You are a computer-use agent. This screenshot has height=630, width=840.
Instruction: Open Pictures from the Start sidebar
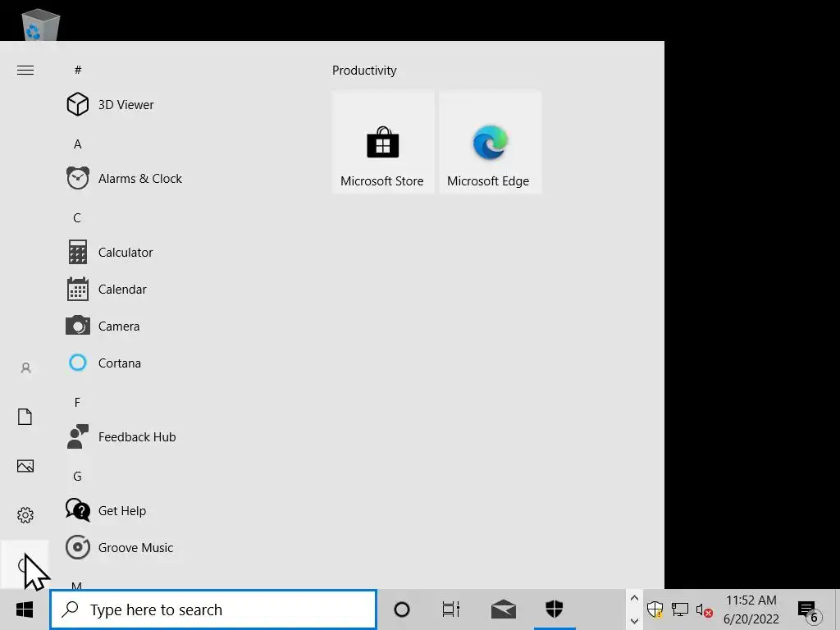(25, 466)
